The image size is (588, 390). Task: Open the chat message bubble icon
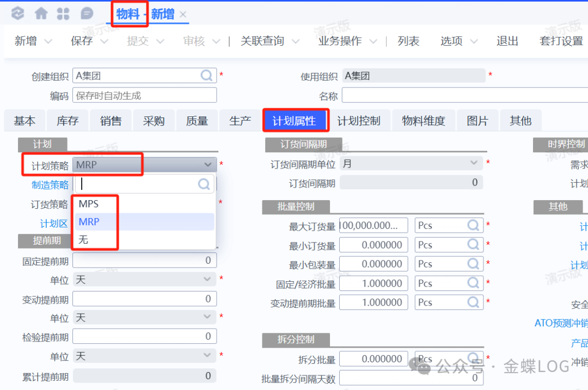(x=87, y=14)
